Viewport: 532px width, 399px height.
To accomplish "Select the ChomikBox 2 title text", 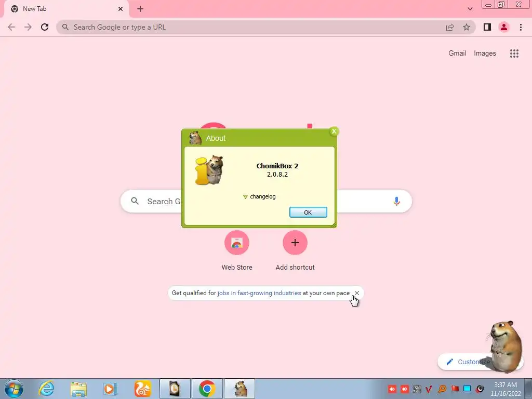I will pos(277,166).
